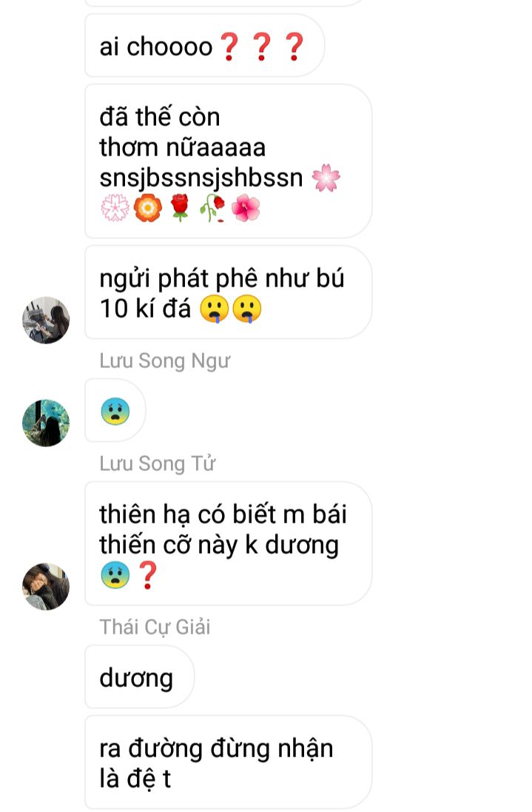Click the cherry blossom emoji after 'snsjbssnsjshbssn'
Screen dimensions: 532x812
[326, 178]
